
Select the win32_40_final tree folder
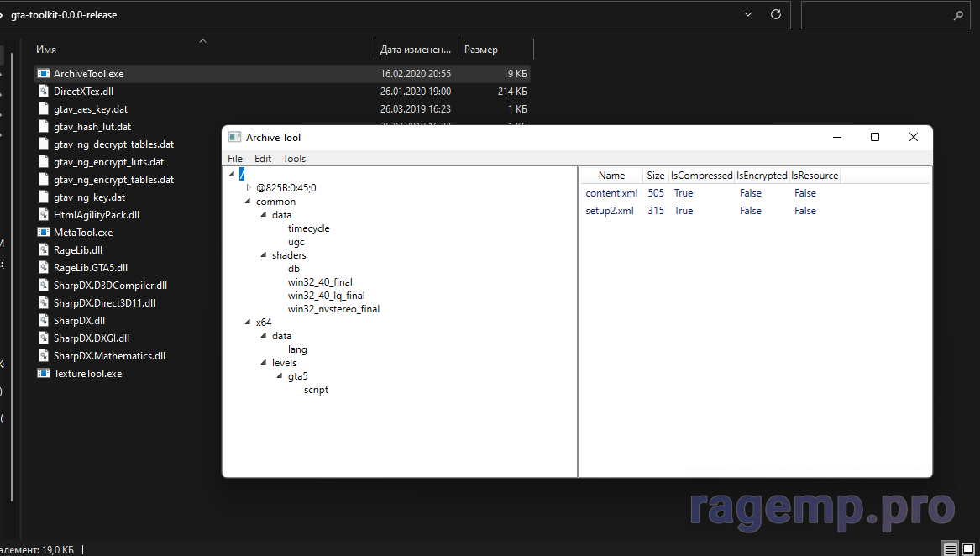click(320, 282)
